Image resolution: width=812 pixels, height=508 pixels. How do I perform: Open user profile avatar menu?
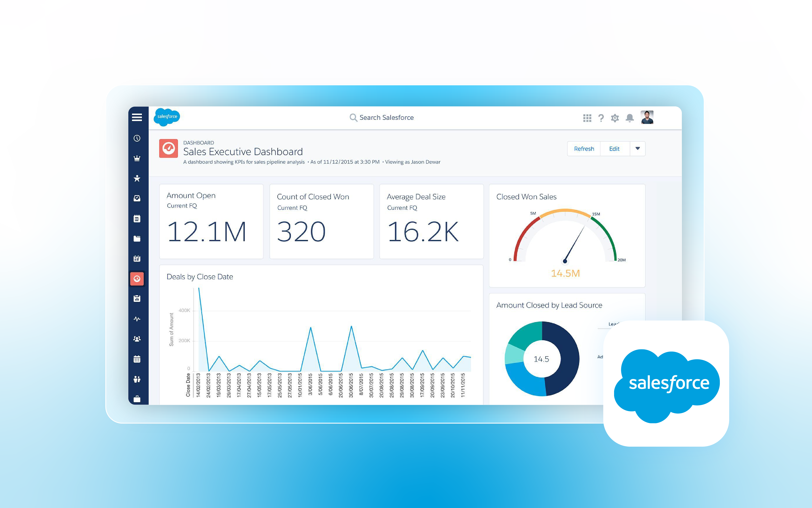coord(647,117)
